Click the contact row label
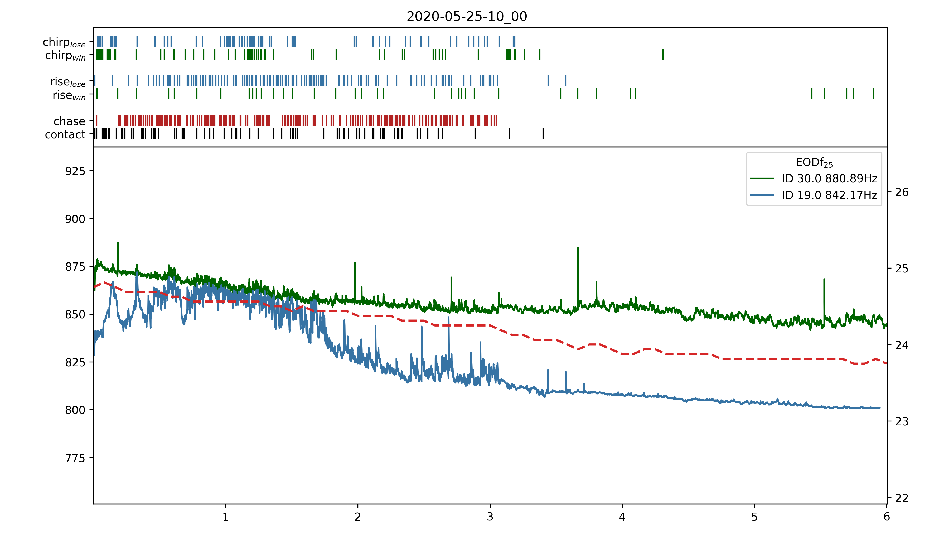The image size is (934, 560). (65, 134)
